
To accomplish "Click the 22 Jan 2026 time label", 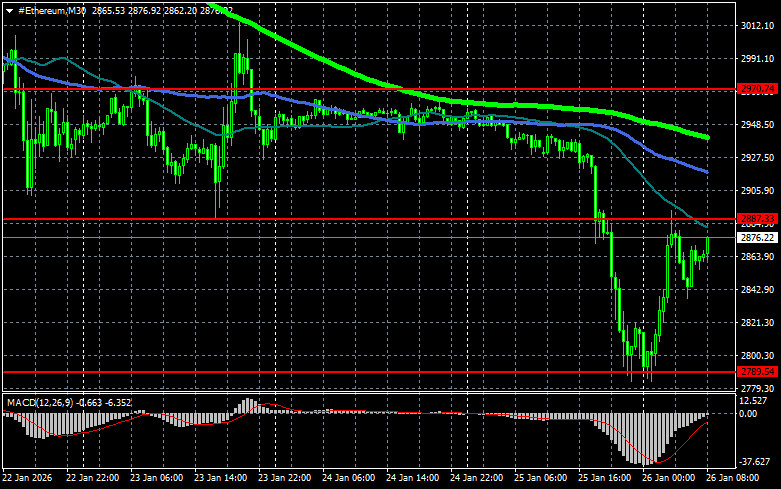I will 27,478.
